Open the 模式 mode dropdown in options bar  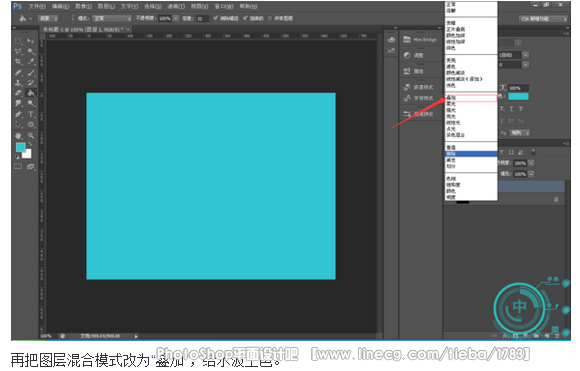112,18
